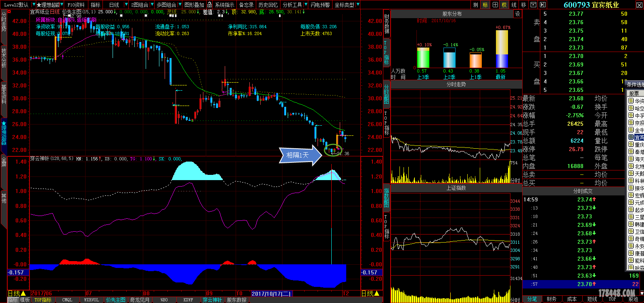This screenshot has width=644, height=303.
Task: Click the 600793 宜宾纸业 stock title
Action: 591,5
